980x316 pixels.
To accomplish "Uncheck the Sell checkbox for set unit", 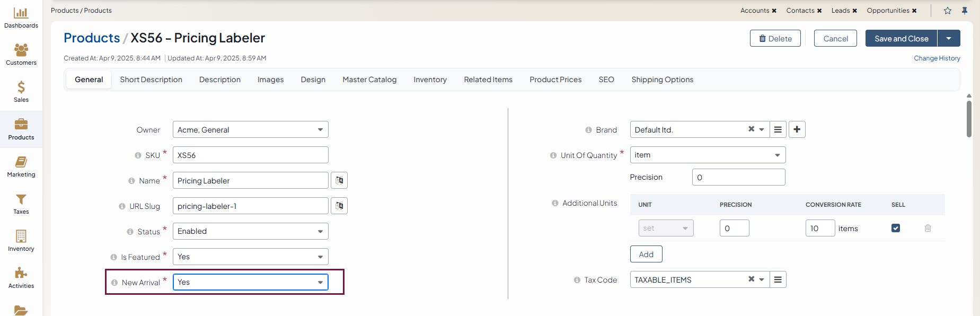I will click(896, 228).
